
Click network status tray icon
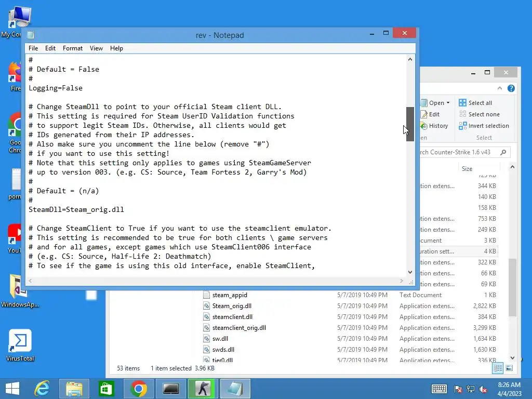(471, 389)
